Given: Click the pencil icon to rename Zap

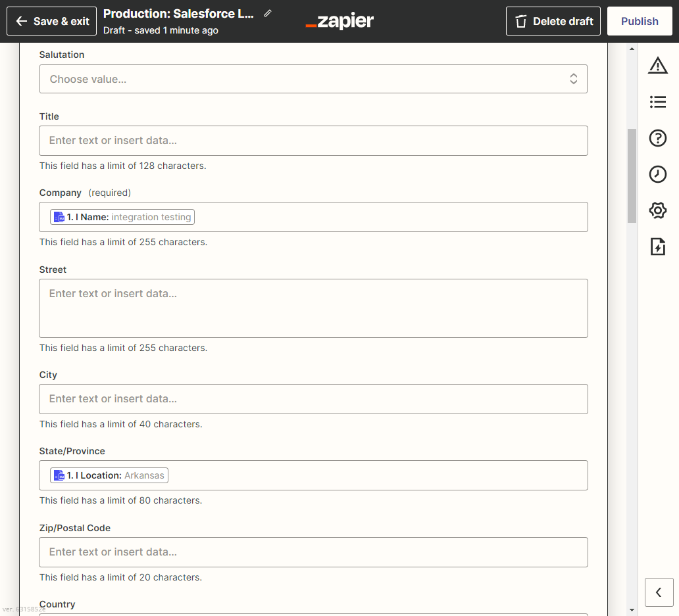Looking at the screenshot, I should [x=267, y=14].
